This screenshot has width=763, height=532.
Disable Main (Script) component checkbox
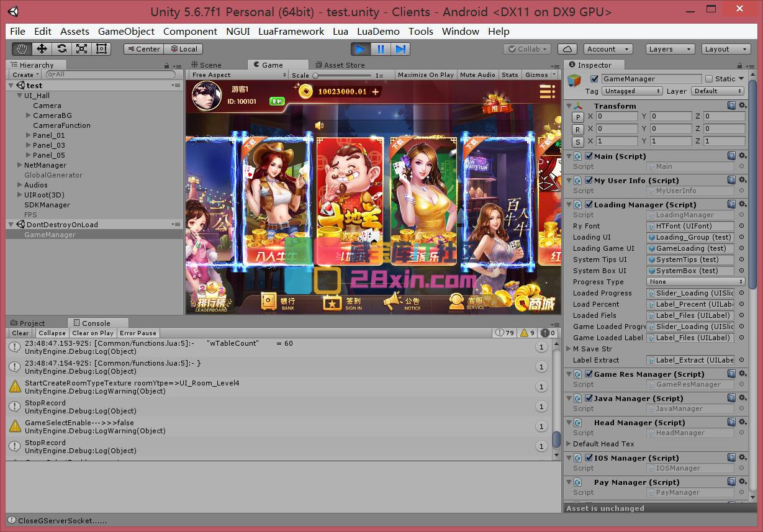pyautogui.click(x=589, y=156)
